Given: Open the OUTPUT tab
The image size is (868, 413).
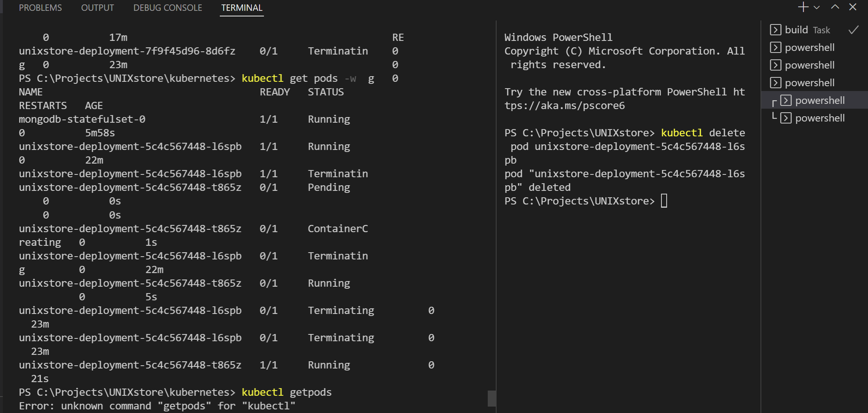Looking at the screenshot, I should click(x=97, y=8).
